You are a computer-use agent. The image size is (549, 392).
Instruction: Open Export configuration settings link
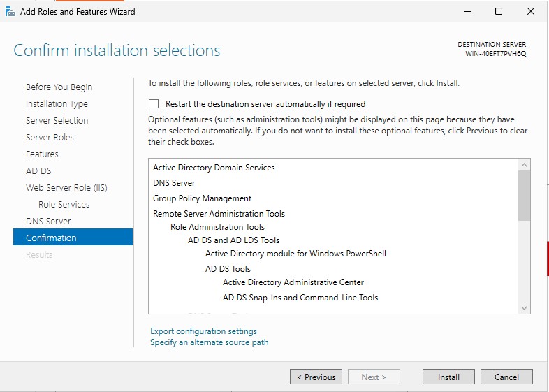tap(203, 331)
